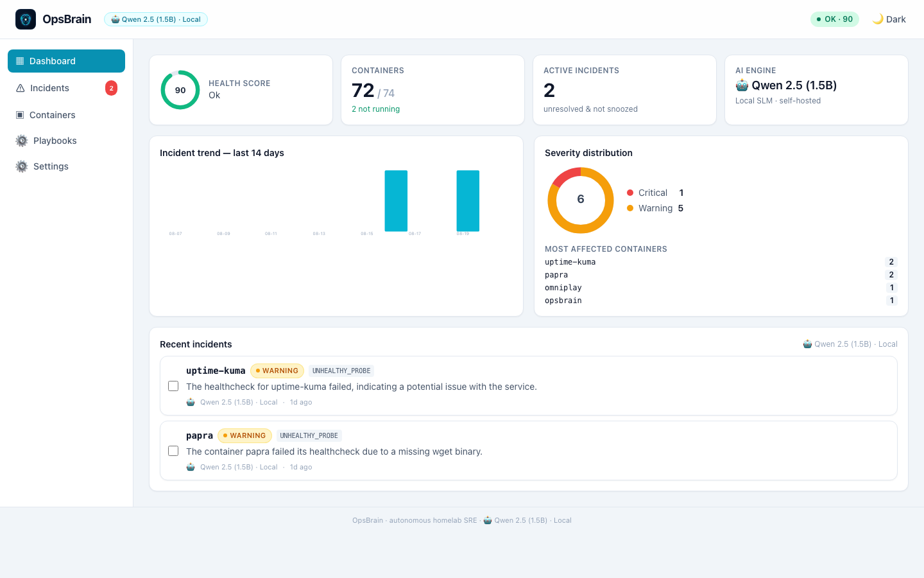Click the red Critical legend dot
The image size is (924, 578).
(x=630, y=193)
